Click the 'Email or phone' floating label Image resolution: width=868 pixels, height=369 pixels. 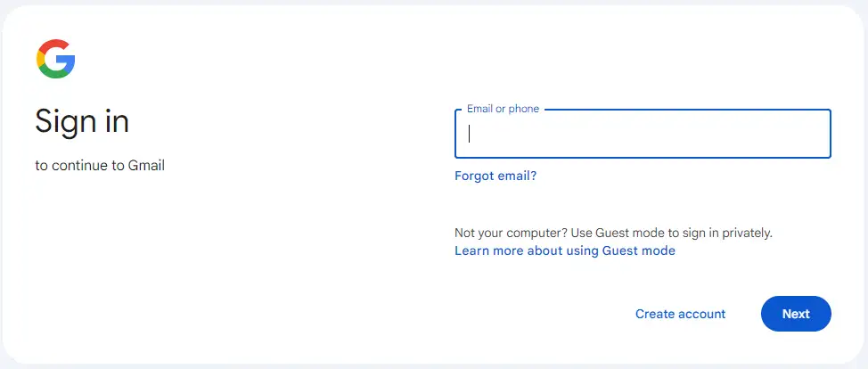503,109
